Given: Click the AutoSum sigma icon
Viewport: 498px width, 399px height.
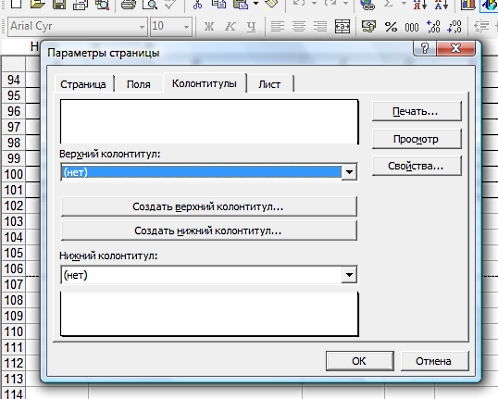Looking at the screenshot, I should click(388, 4).
